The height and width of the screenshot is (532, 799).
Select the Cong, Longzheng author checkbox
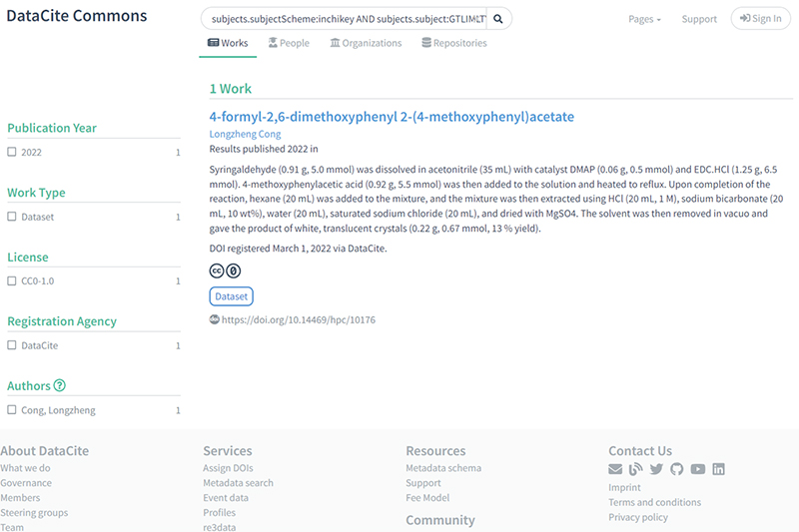[x=12, y=410]
